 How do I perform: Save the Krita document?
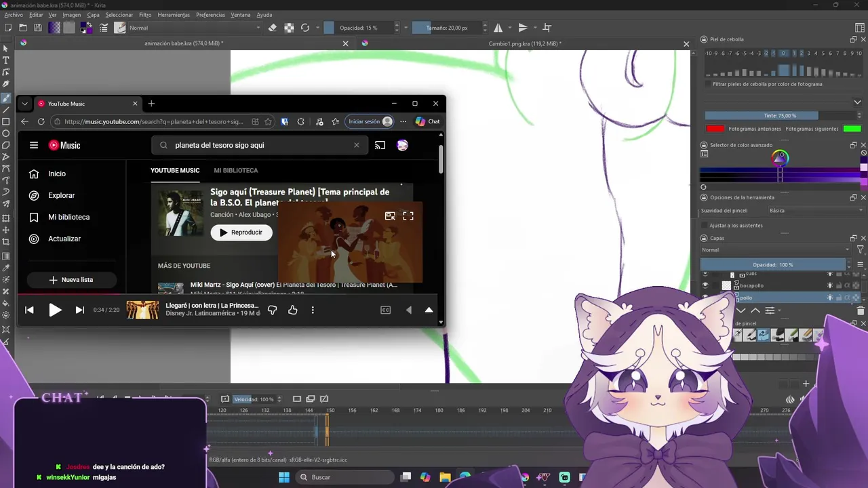click(x=38, y=28)
